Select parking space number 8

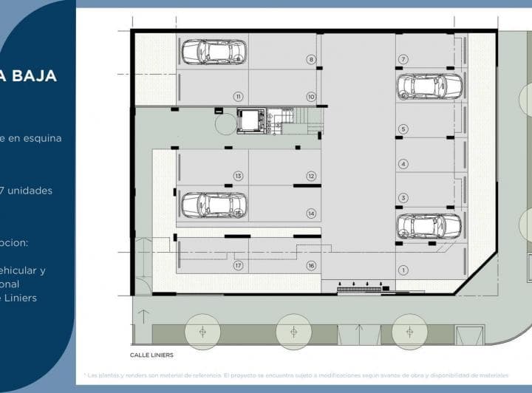point(311,59)
